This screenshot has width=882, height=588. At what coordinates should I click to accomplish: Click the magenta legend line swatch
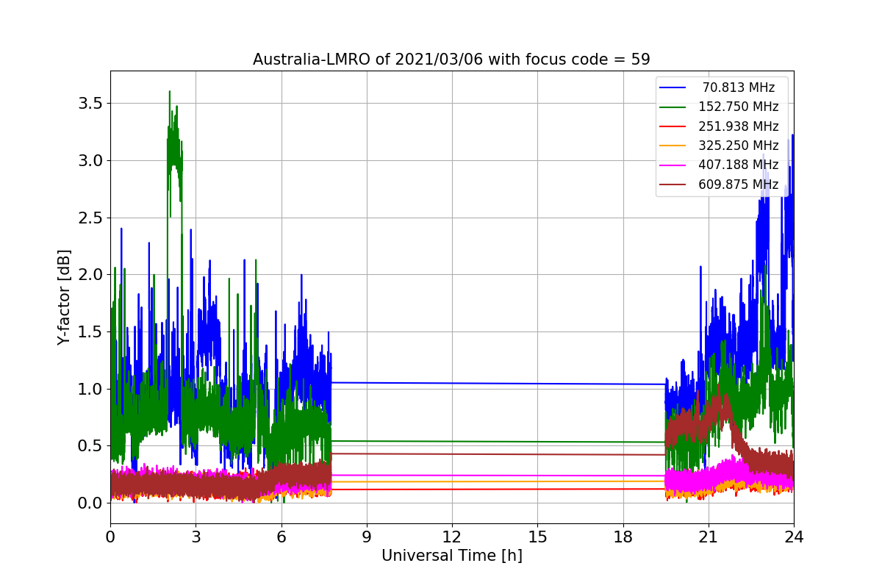pos(673,166)
